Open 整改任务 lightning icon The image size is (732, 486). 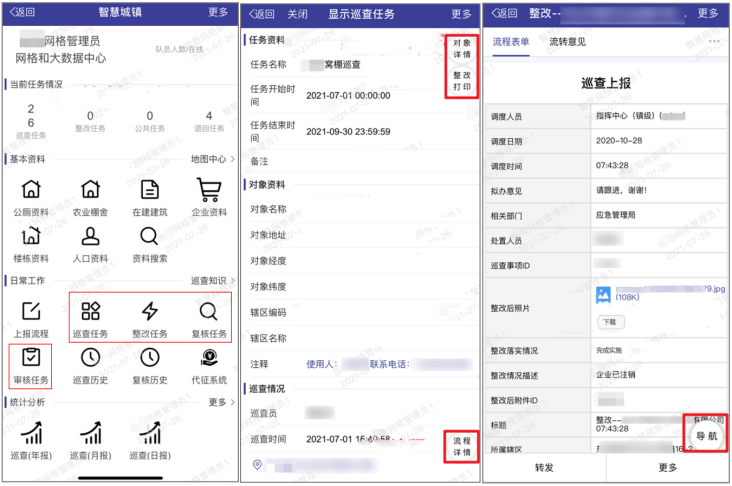[x=149, y=311]
